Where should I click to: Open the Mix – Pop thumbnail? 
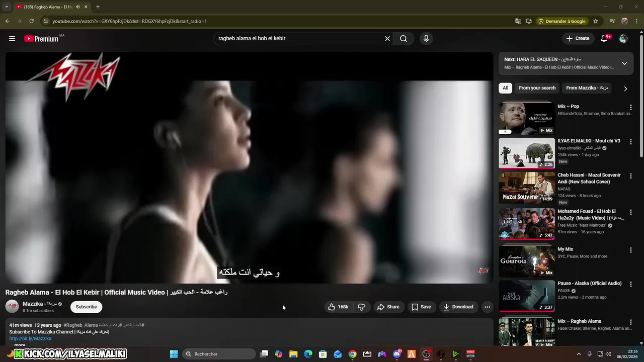[527, 119]
